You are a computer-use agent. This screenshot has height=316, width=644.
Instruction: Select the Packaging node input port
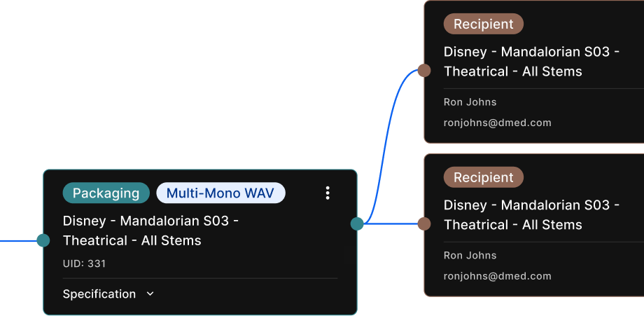click(x=43, y=240)
